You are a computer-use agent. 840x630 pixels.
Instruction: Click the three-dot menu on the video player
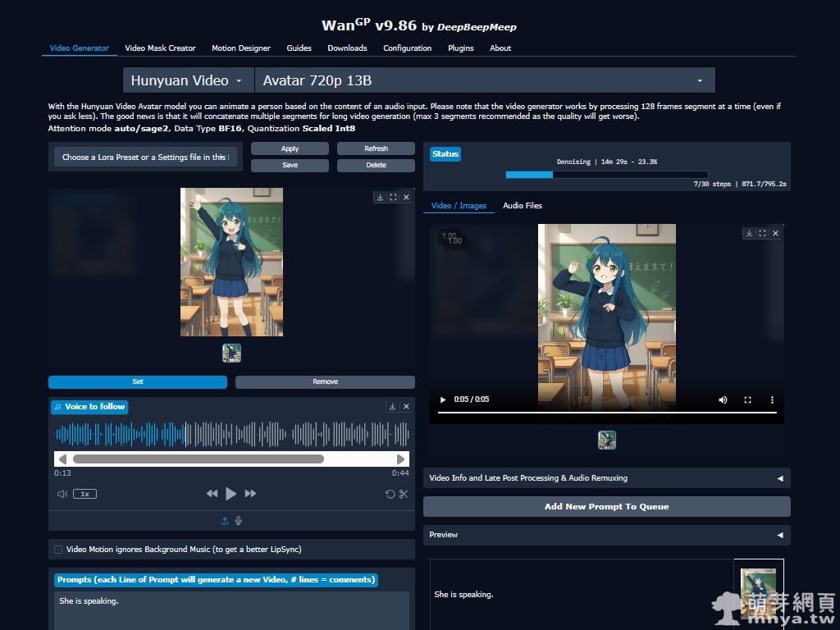tap(771, 399)
